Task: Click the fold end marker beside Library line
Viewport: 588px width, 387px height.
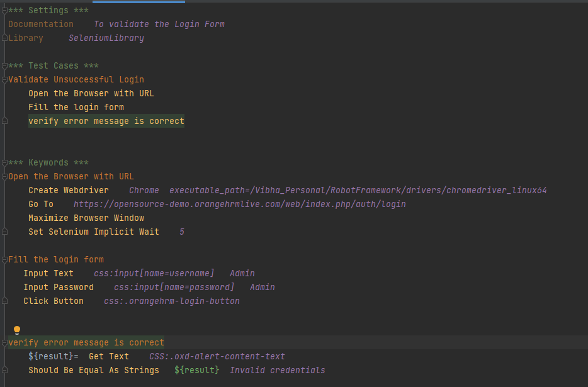Action: pos(4,38)
